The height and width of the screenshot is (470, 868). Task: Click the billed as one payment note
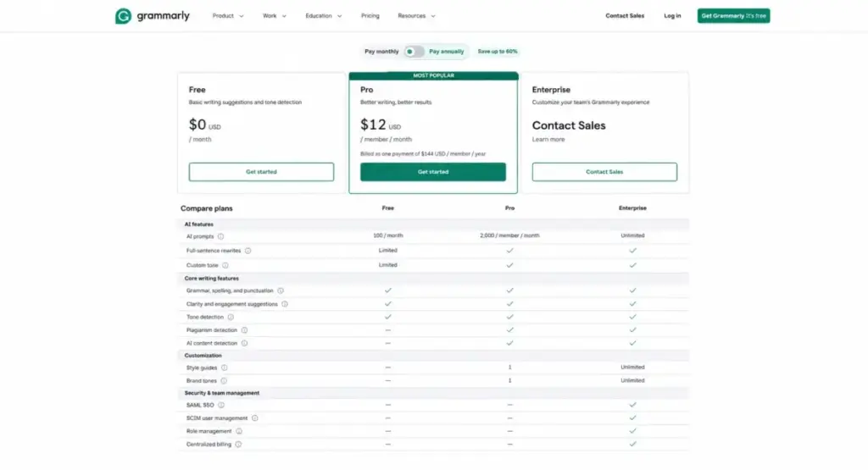click(423, 154)
